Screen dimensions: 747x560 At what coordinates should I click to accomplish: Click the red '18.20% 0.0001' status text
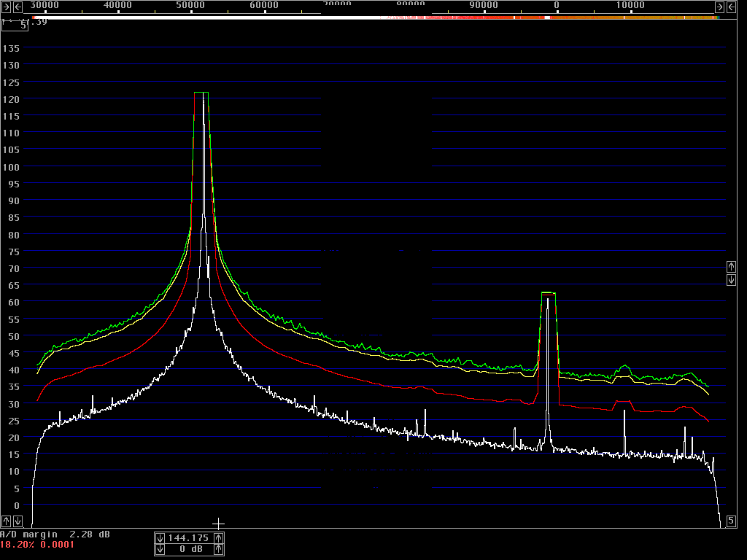tap(37, 545)
